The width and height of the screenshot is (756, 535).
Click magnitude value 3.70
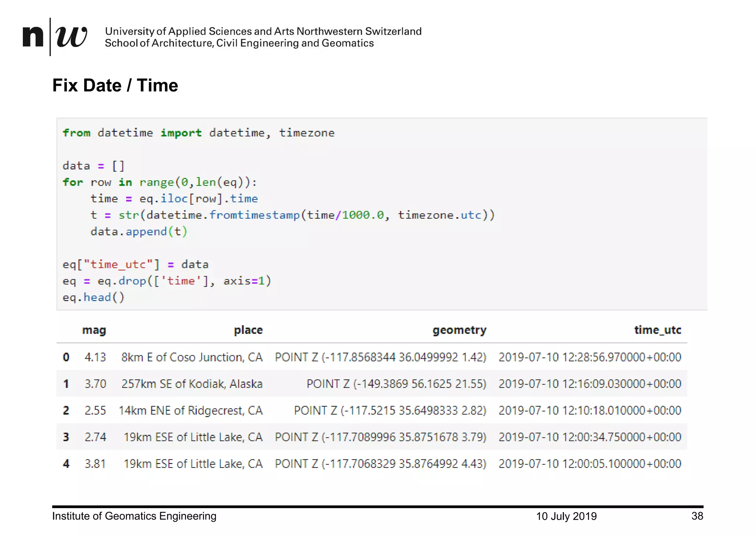pos(95,384)
